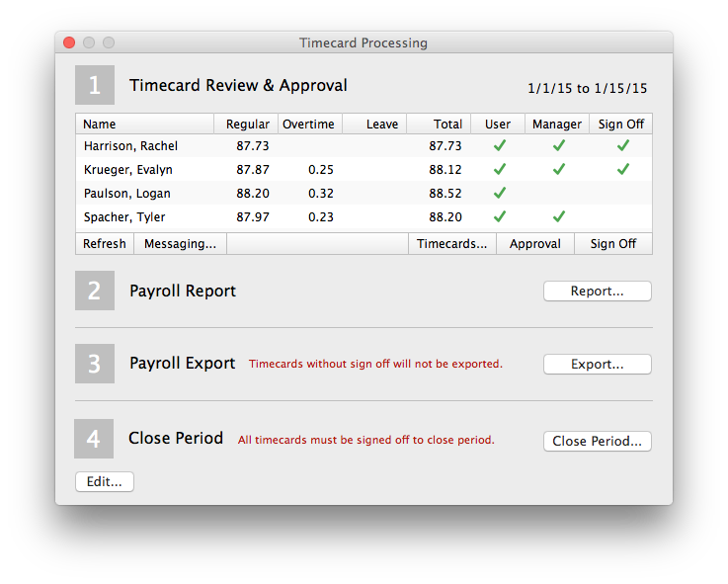Click Harrison, Rachel's Sign Off checkmark
Screen dimensions: 728x584
[623, 145]
